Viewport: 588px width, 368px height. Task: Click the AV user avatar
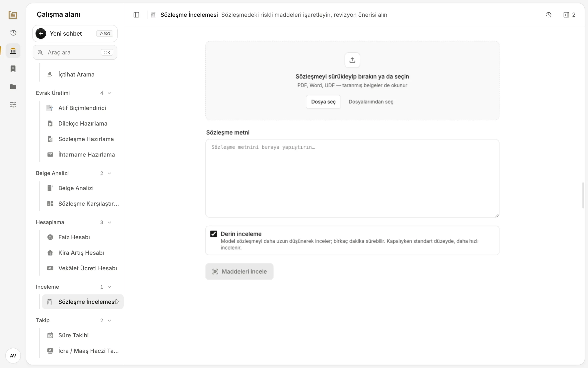coord(13,356)
